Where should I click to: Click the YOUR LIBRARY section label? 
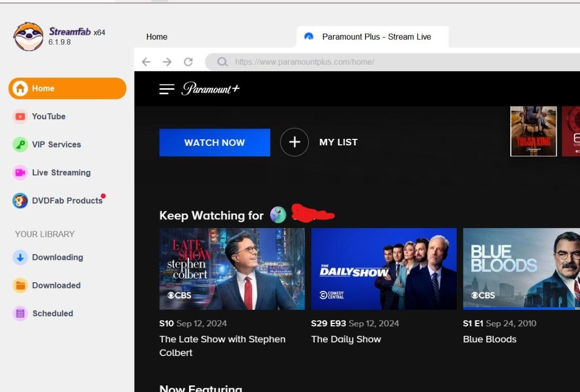tap(45, 235)
